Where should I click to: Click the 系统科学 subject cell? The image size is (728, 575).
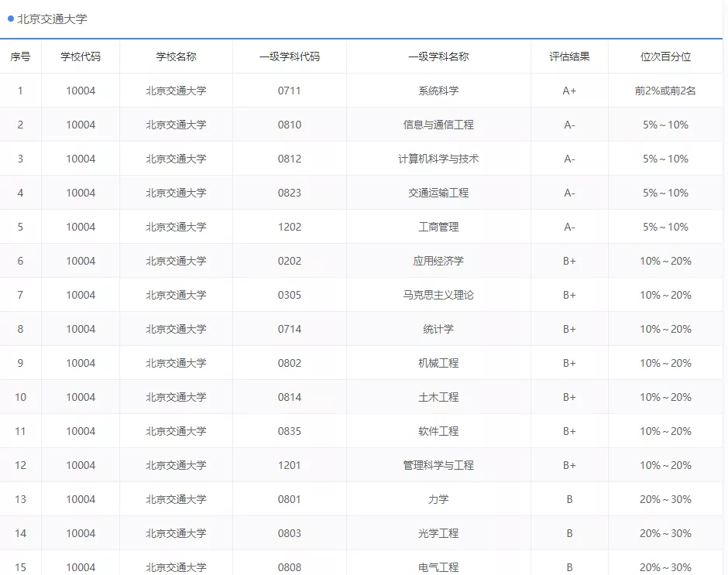[x=438, y=91]
